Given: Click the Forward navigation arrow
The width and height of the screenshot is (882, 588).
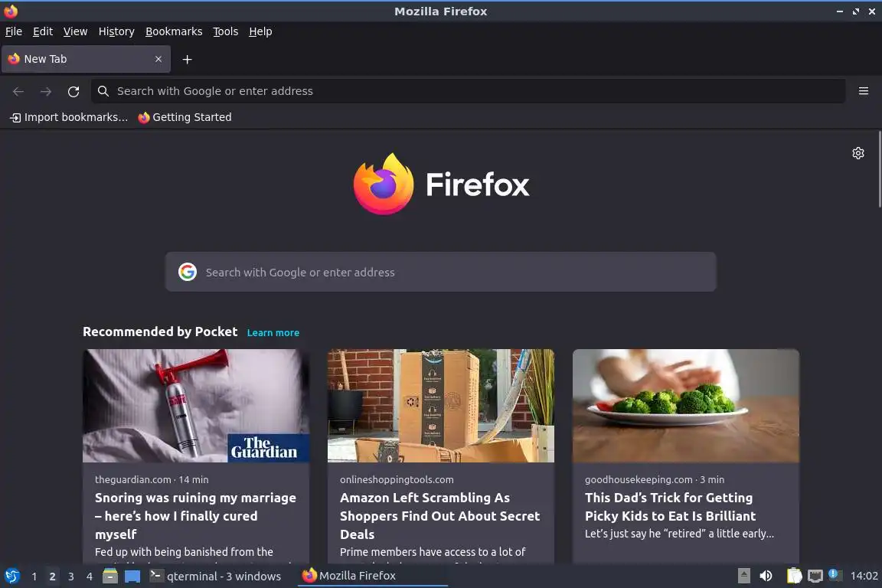Looking at the screenshot, I should (46, 91).
